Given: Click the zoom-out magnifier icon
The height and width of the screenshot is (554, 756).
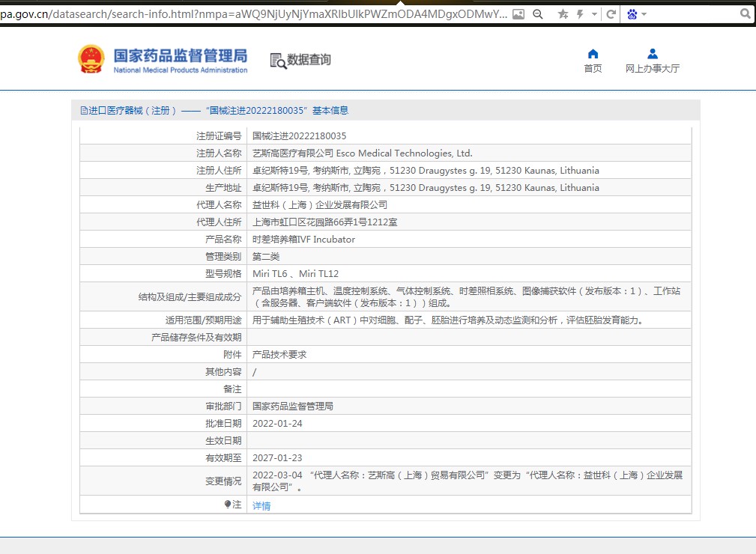Looking at the screenshot, I should pos(537,14).
